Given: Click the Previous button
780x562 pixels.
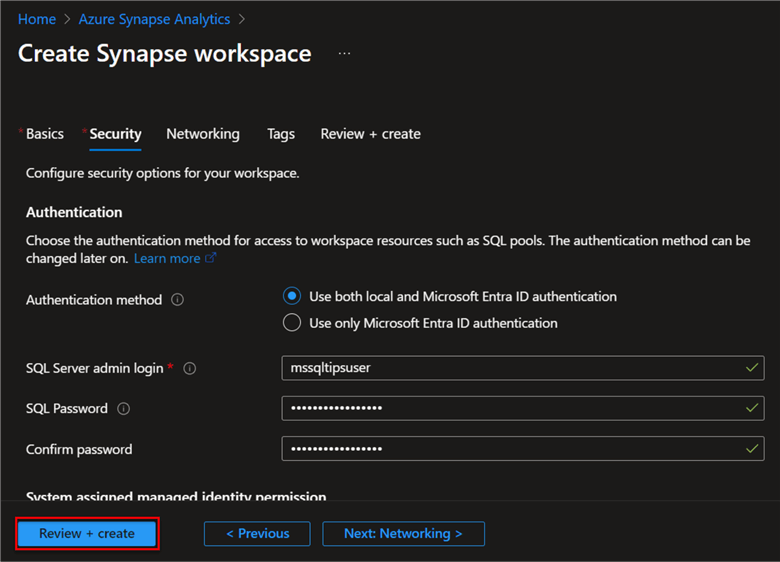Looking at the screenshot, I should 257,534.
